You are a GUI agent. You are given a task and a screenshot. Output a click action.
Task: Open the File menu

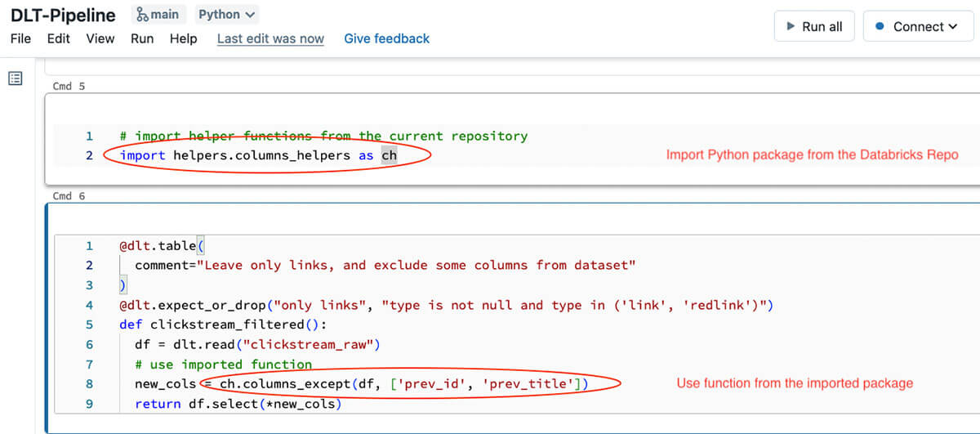20,38
